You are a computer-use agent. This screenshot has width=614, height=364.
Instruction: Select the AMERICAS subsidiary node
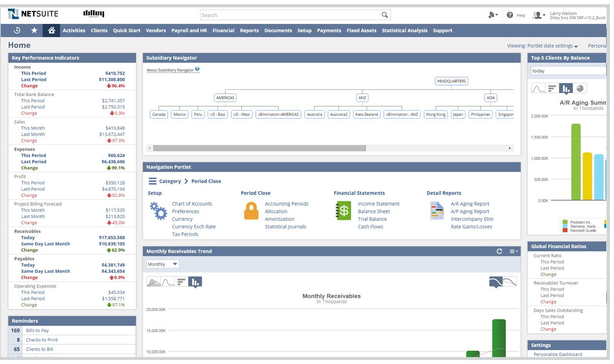[x=225, y=97]
